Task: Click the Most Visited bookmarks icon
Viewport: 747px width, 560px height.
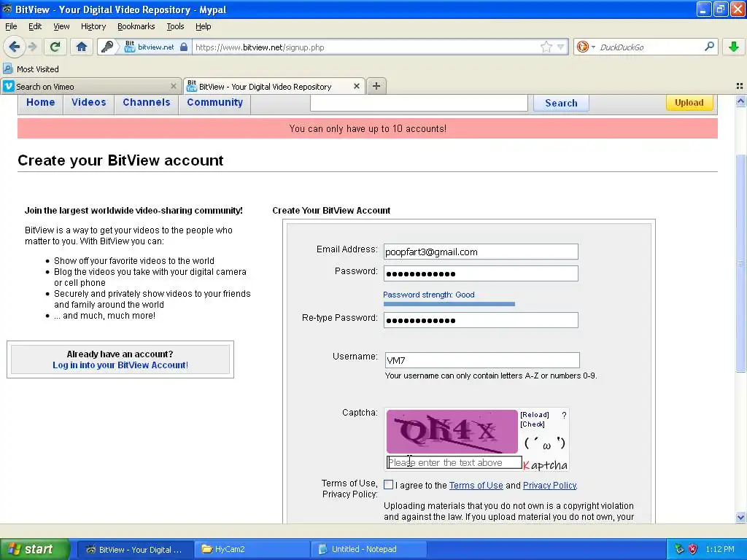Action: (8, 69)
